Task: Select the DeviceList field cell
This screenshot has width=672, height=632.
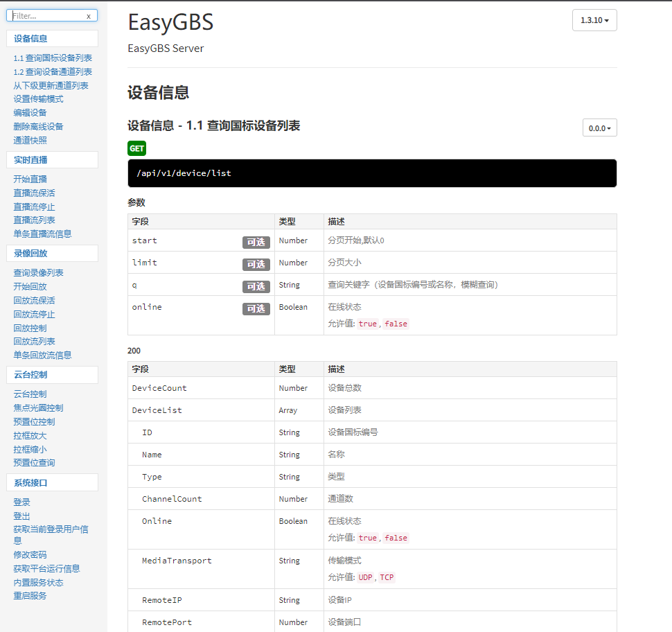Action: coord(201,410)
